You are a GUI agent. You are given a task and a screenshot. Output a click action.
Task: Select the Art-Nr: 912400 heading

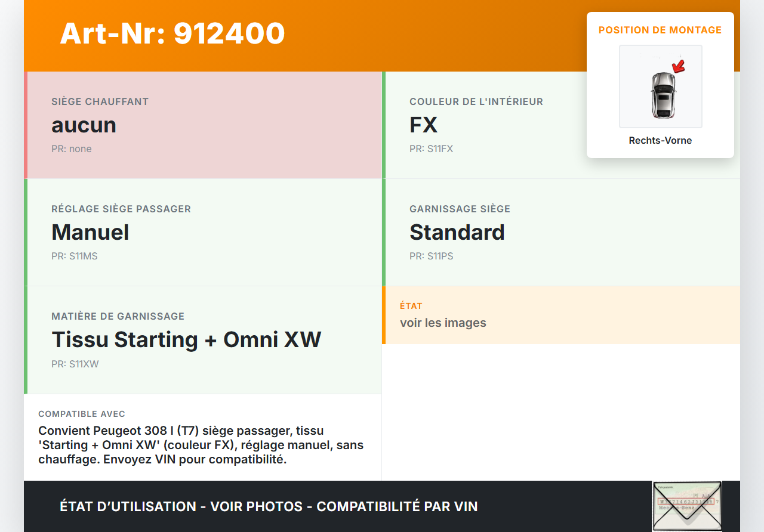click(172, 33)
